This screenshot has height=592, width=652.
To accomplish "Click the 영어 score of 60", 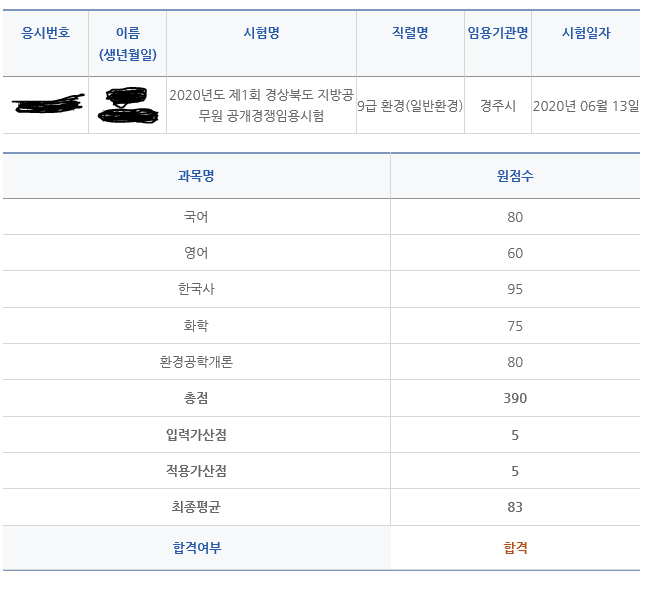I will click(515, 253).
